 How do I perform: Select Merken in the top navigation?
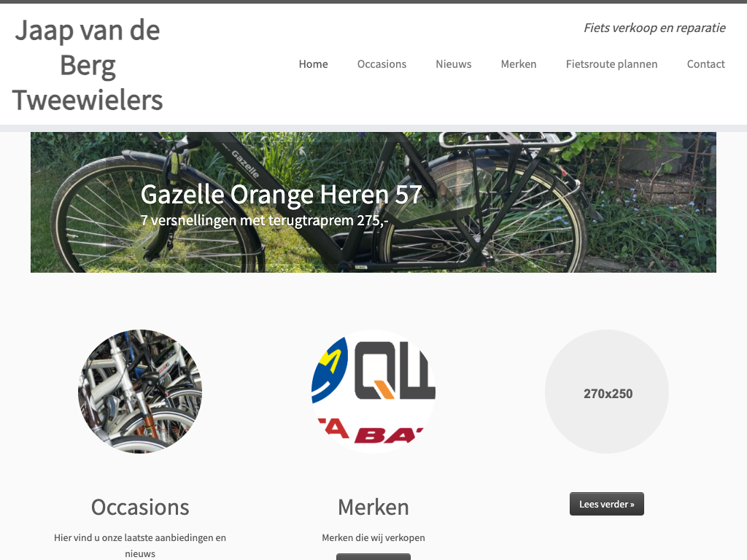click(x=519, y=64)
